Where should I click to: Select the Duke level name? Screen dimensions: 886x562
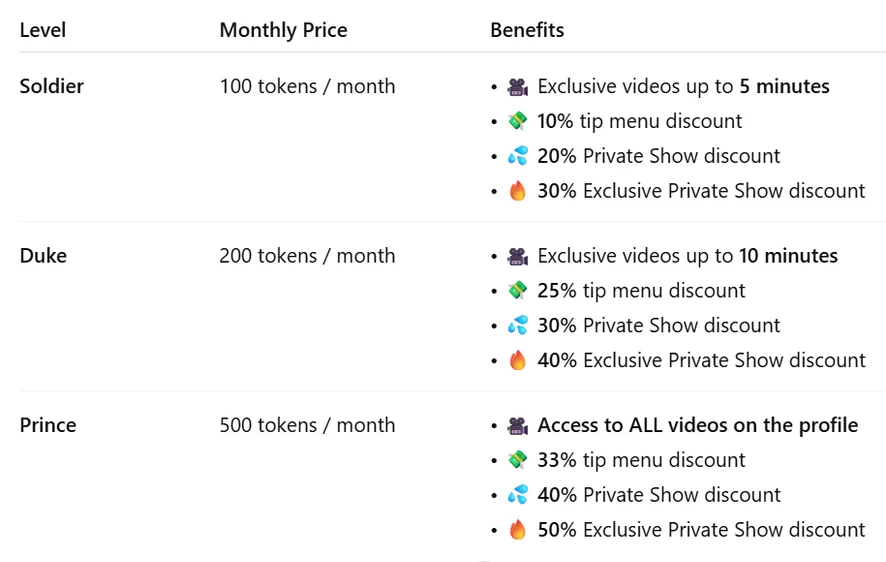43,256
